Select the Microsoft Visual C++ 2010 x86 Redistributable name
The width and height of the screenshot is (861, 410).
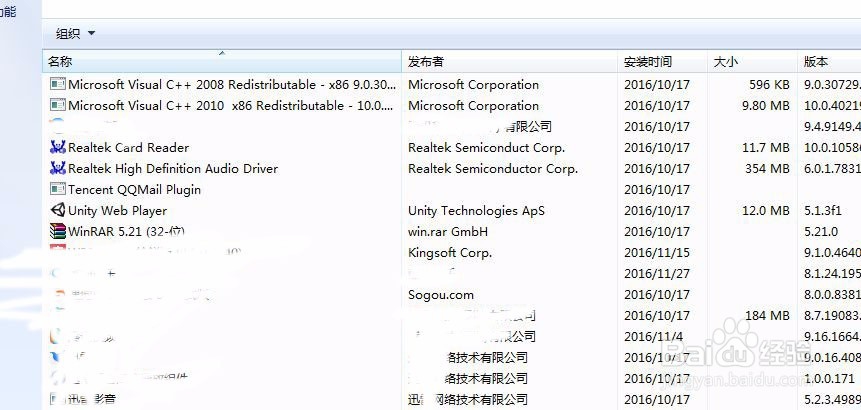coord(231,105)
